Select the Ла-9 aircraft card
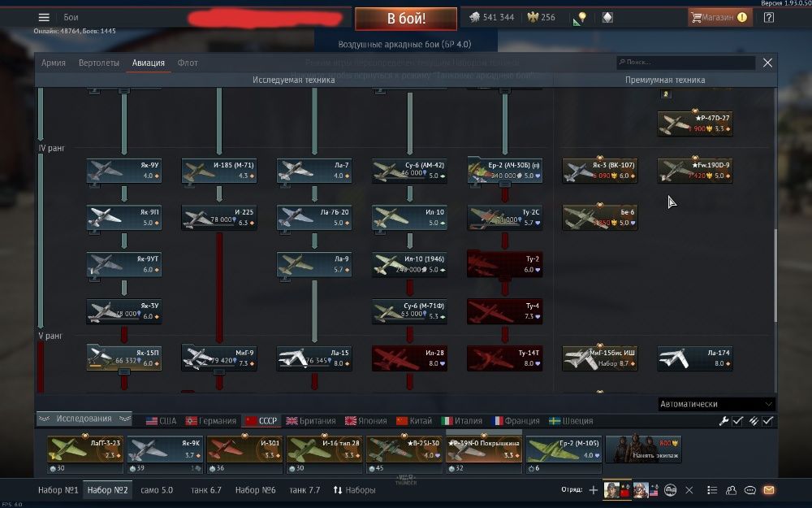Viewport: 812px width, 508px height. click(x=314, y=264)
